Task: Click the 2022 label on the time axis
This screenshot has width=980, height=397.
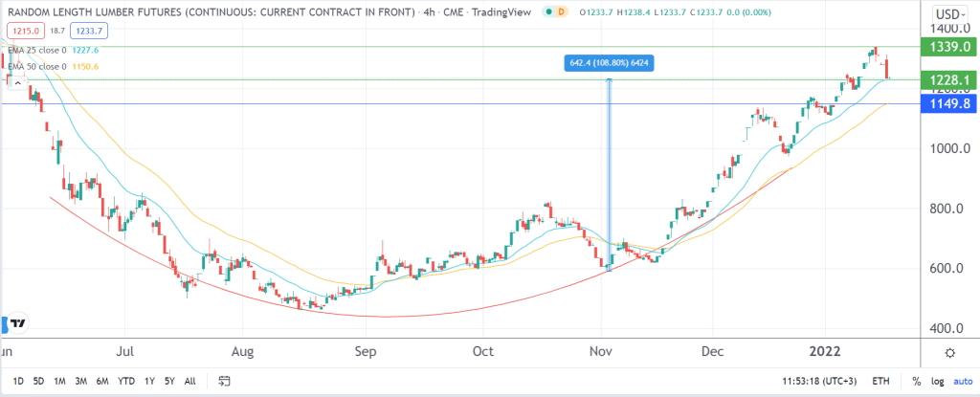Action: pos(824,353)
